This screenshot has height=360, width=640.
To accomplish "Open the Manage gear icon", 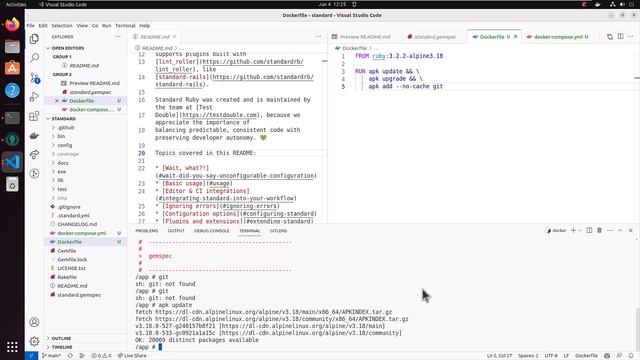I will (35, 341).
